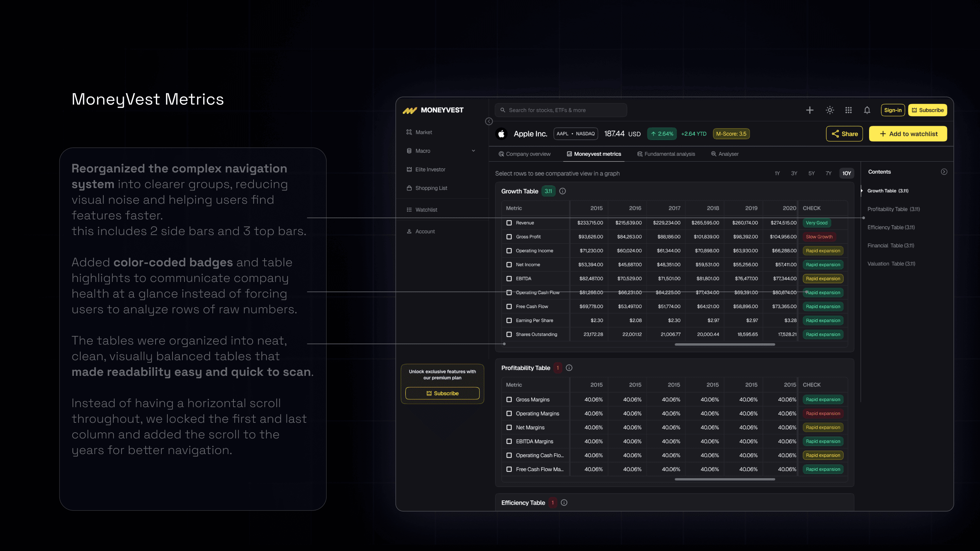Image resolution: width=980 pixels, height=551 pixels.
Task: Select the Net Income row checkbox
Action: [x=509, y=265]
